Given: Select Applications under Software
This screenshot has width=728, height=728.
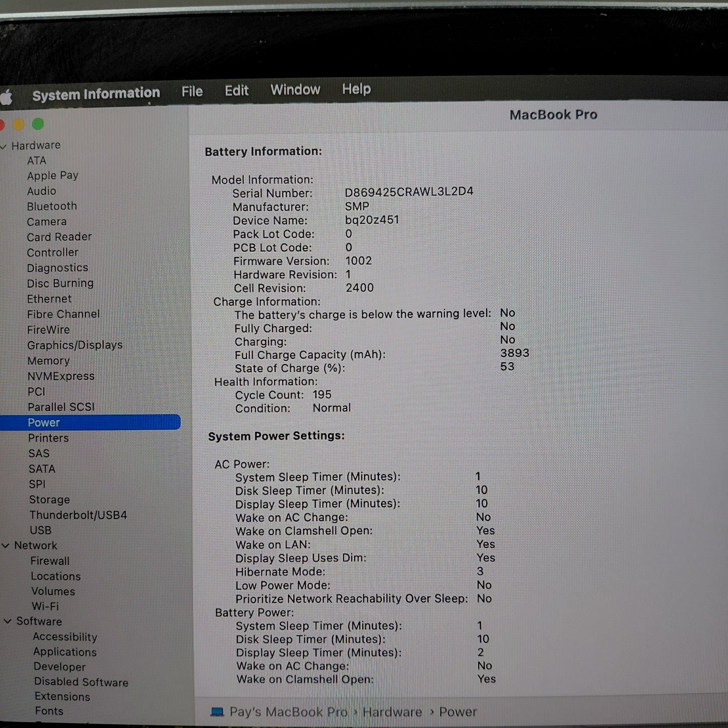Looking at the screenshot, I should coord(65,652).
